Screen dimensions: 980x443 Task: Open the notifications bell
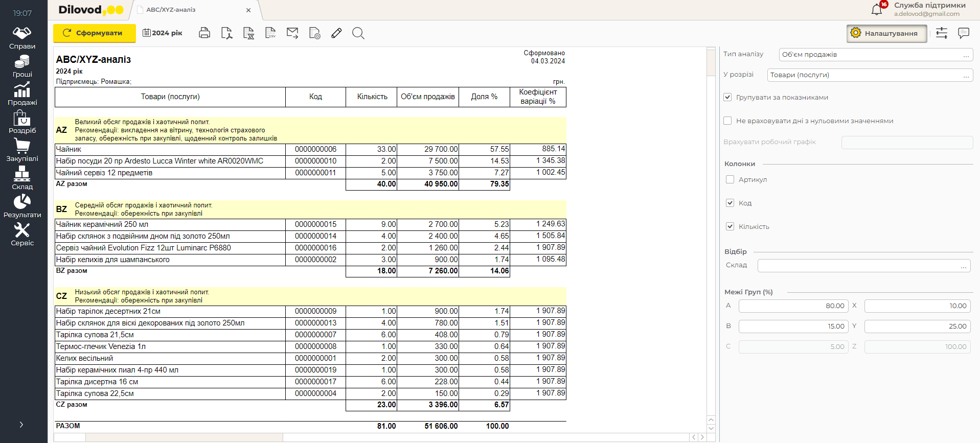[x=877, y=9]
